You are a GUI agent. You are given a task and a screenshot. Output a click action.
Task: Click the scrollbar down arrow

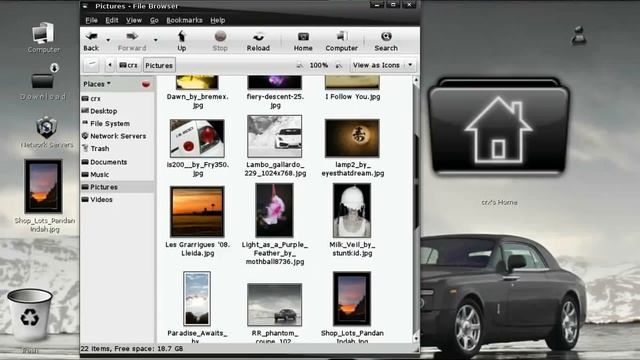(416, 338)
